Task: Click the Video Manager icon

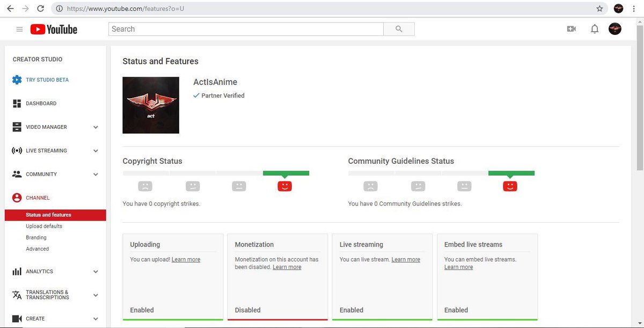Action: [x=17, y=127]
